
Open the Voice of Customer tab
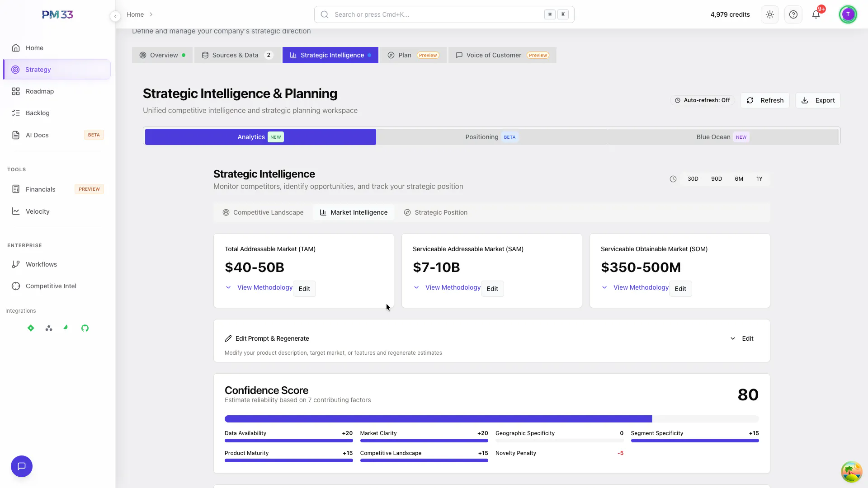[502, 55]
